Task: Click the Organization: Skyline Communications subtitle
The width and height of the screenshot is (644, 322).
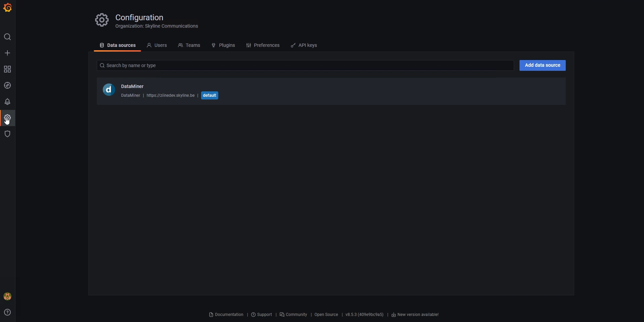Action: (x=157, y=26)
